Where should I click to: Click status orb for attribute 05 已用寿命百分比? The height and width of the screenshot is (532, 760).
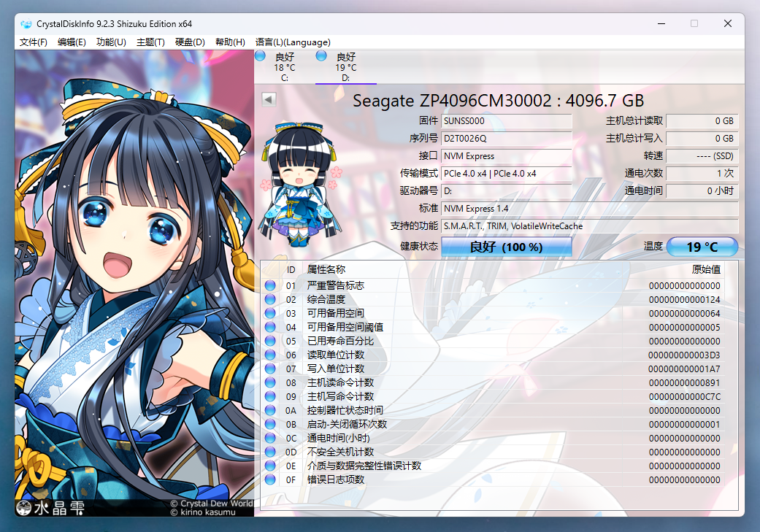coord(270,341)
